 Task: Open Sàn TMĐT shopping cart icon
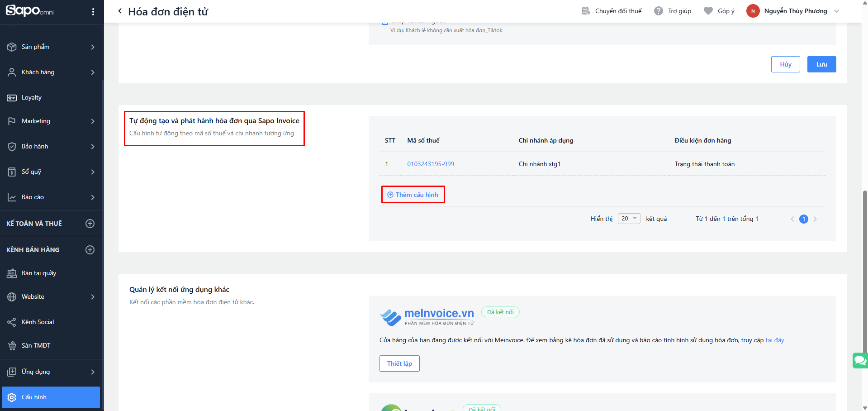pyautogui.click(x=12, y=346)
